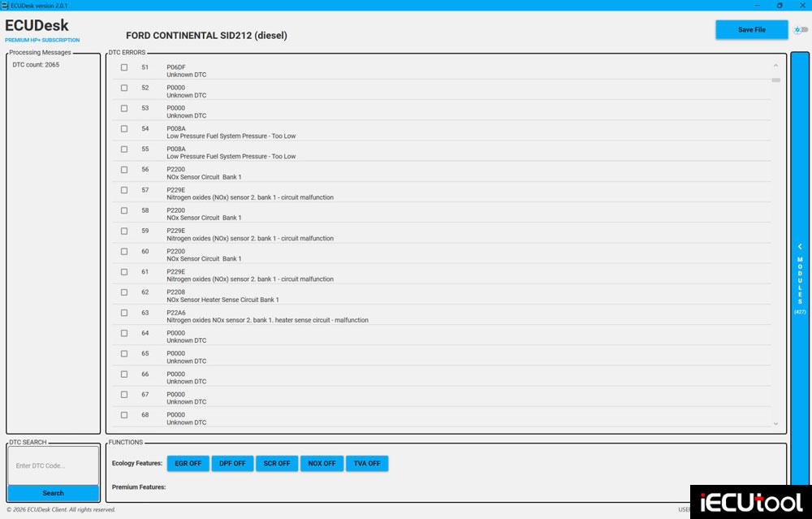Enable checkbox for row 58 P2200
812x519 pixels.
point(124,210)
